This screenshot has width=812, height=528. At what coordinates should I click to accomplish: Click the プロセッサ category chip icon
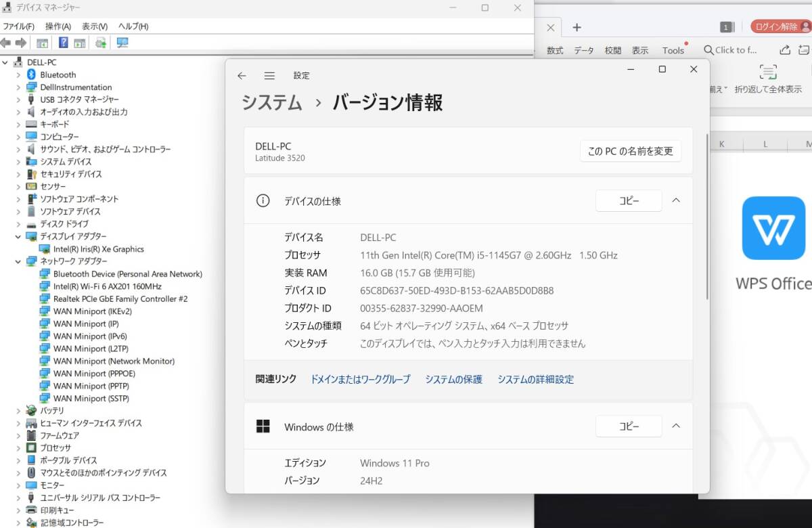tap(31, 447)
